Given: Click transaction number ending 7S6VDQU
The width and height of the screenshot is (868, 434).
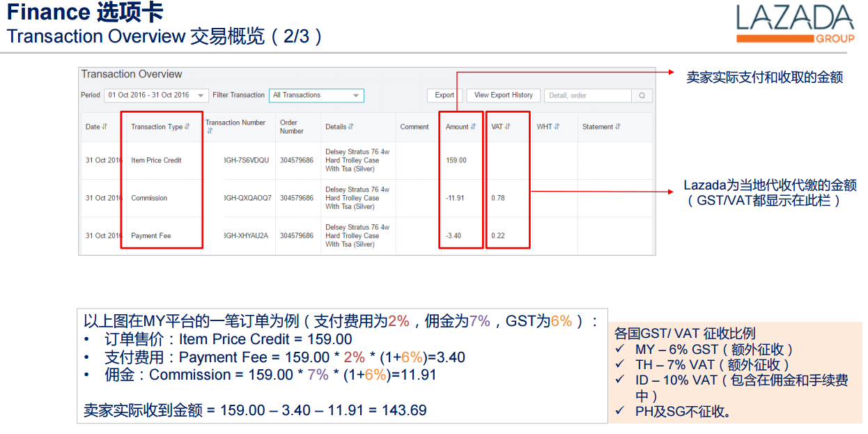Looking at the screenshot, I should click(x=246, y=160).
